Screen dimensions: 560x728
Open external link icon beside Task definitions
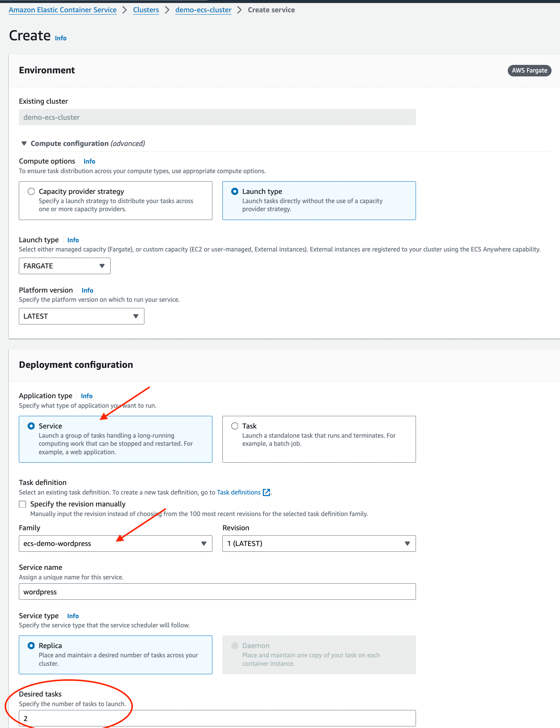(x=266, y=492)
